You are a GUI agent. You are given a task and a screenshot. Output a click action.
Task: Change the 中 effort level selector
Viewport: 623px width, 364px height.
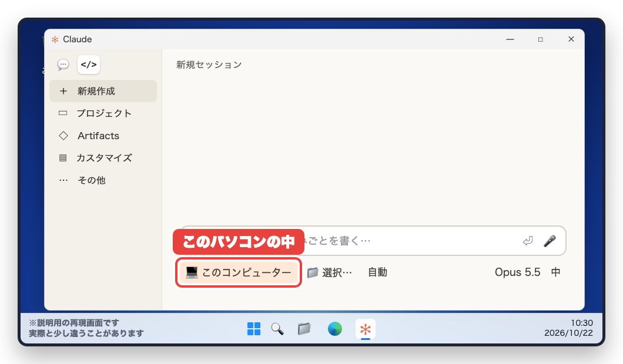555,272
